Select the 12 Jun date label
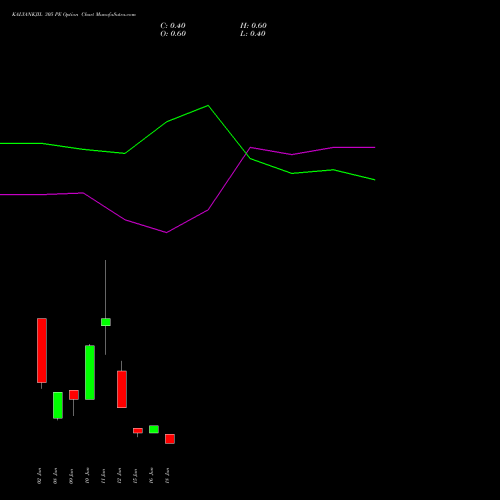Viewport: 500px width, 500px height. (x=119, y=476)
